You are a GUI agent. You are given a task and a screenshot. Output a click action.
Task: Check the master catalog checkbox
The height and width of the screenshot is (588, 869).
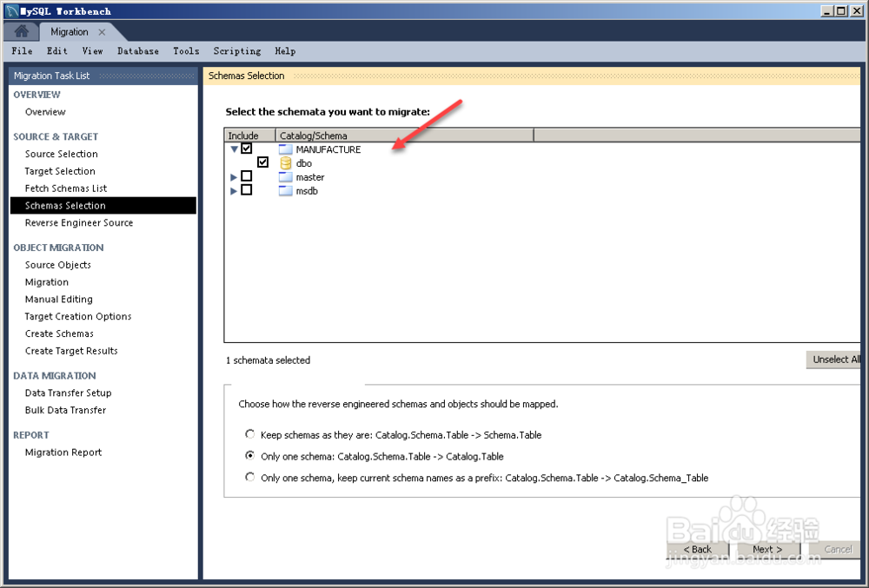point(247,176)
